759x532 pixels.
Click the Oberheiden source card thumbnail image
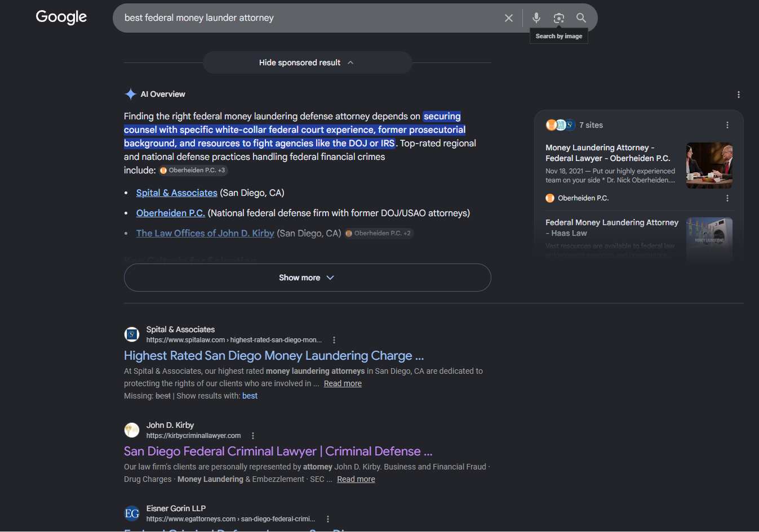coord(709,166)
